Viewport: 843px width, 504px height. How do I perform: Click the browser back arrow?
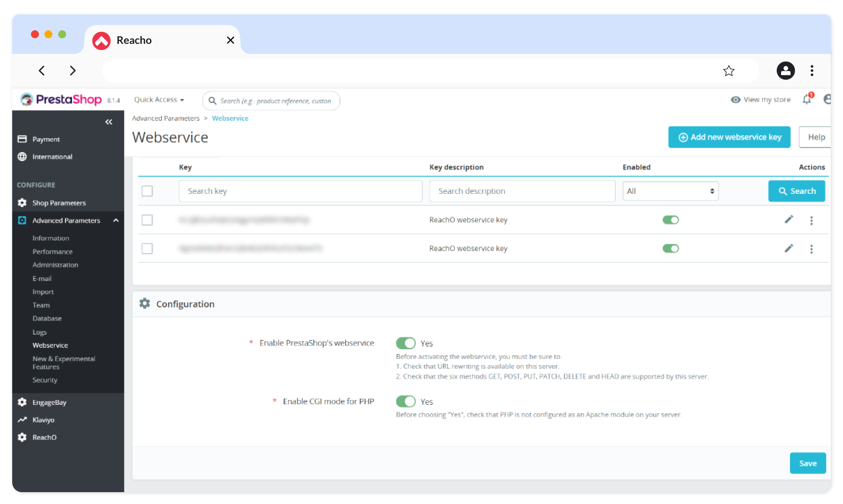pyautogui.click(x=42, y=71)
